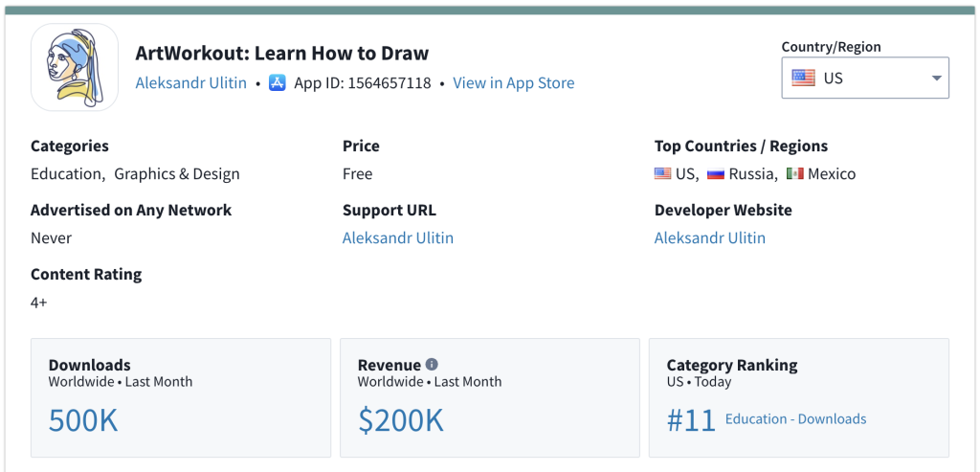The height and width of the screenshot is (472, 980).
Task: Open the Country/Region dropdown
Action: [865, 79]
